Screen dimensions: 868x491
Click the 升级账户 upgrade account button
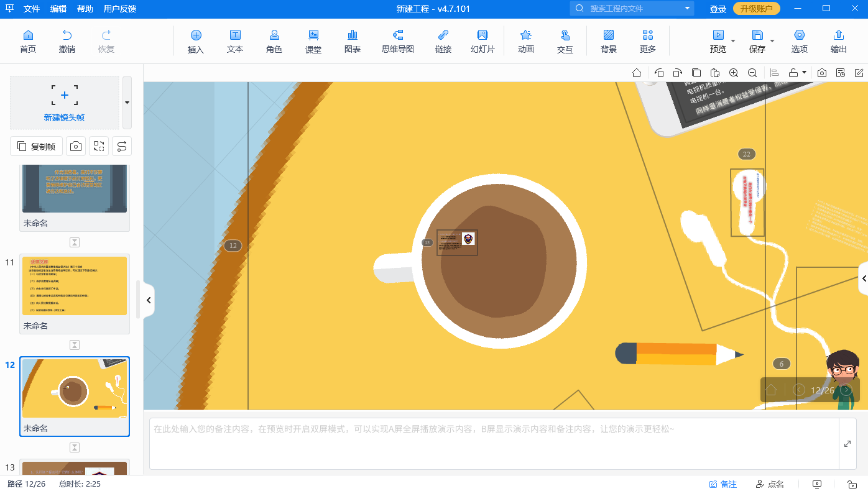pos(757,9)
